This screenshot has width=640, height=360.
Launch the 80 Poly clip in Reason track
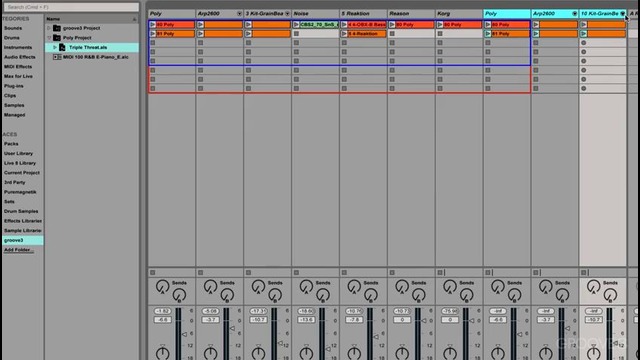point(392,24)
